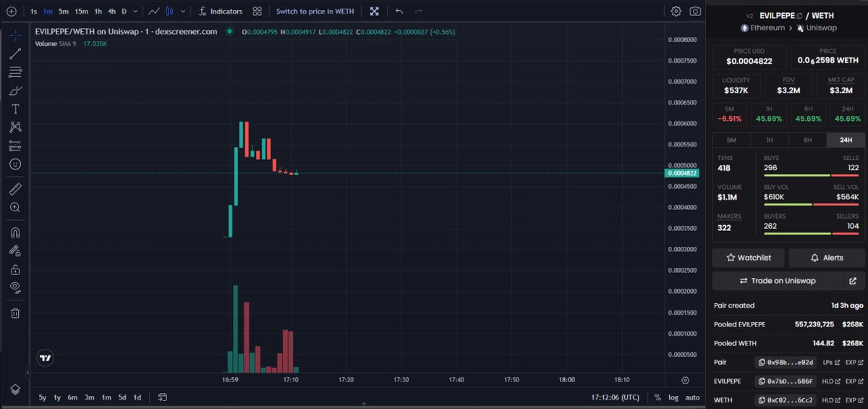Open the chart patterns tool
Viewport: 868px width, 409px height.
click(15, 127)
